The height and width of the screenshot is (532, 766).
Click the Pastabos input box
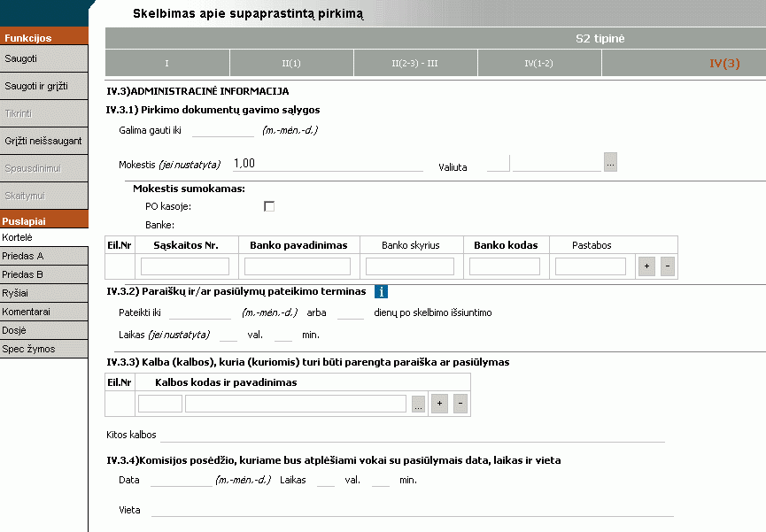tap(591, 266)
